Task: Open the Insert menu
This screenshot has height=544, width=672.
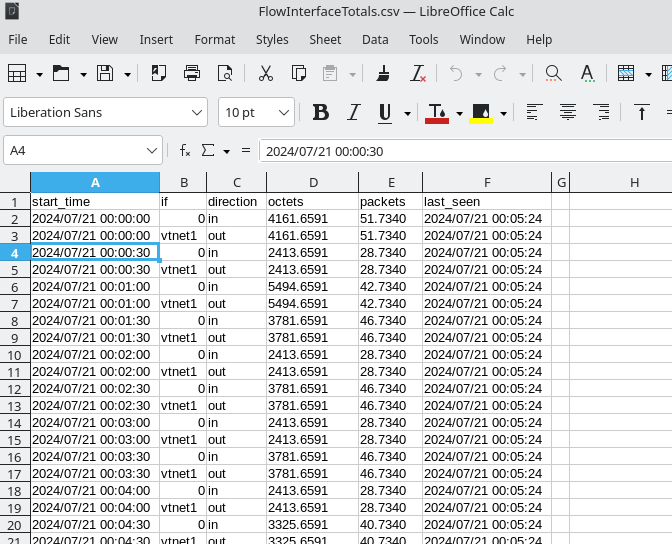Action: point(156,39)
